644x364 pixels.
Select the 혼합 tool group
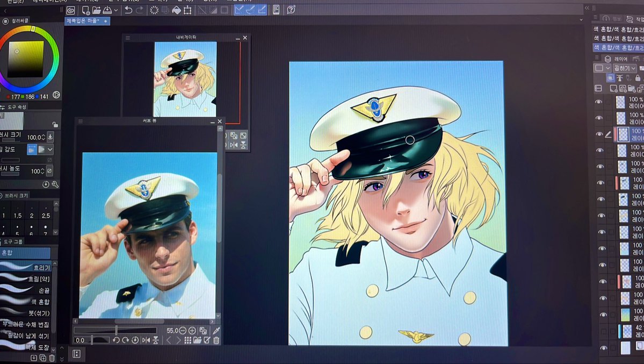25,253
